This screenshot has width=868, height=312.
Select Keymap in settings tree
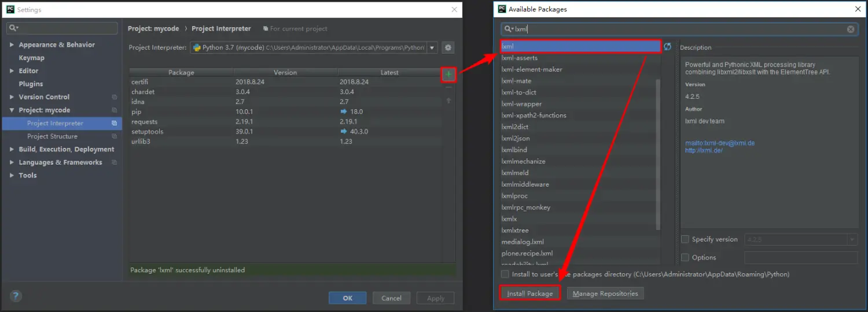click(31, 58)
